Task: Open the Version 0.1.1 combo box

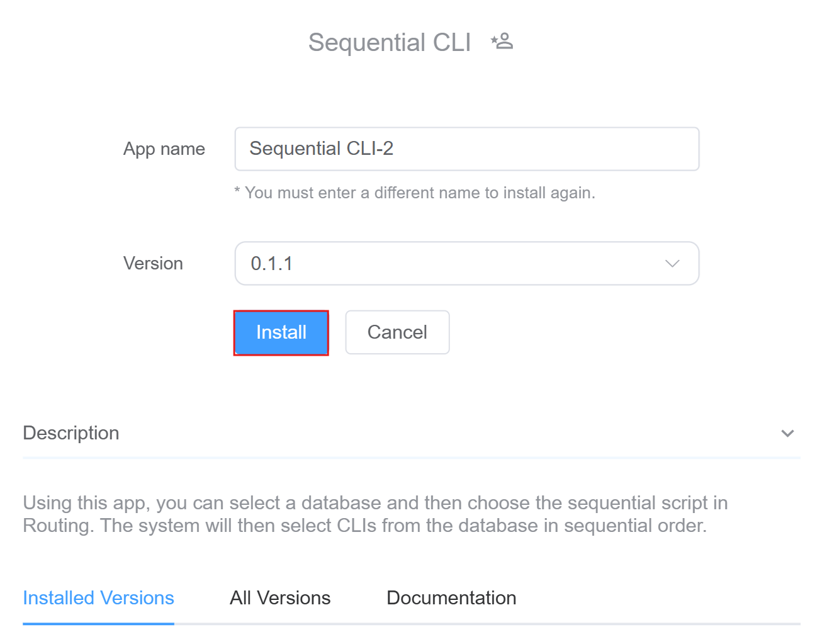Action: click(x=466, y=264)
